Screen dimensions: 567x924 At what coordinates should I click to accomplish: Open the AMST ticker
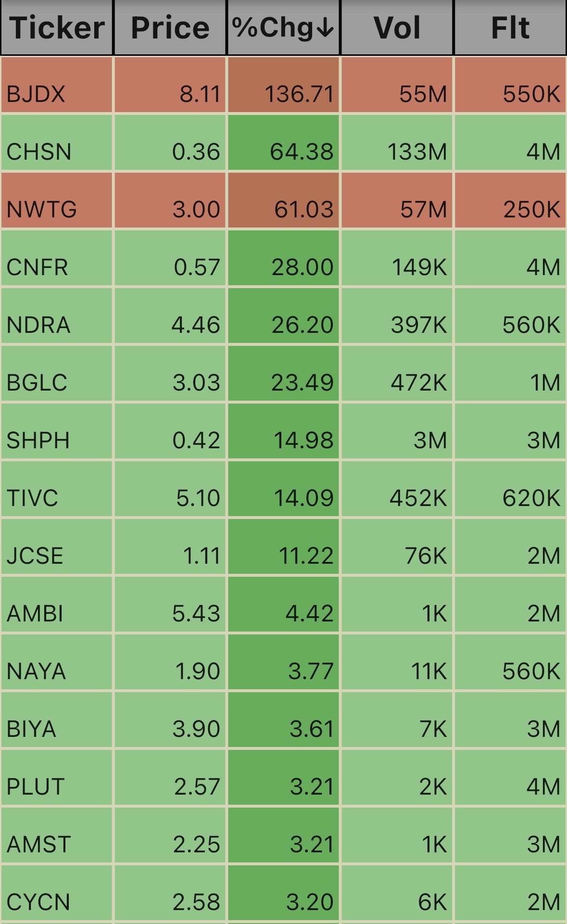(x=39, y=845)
